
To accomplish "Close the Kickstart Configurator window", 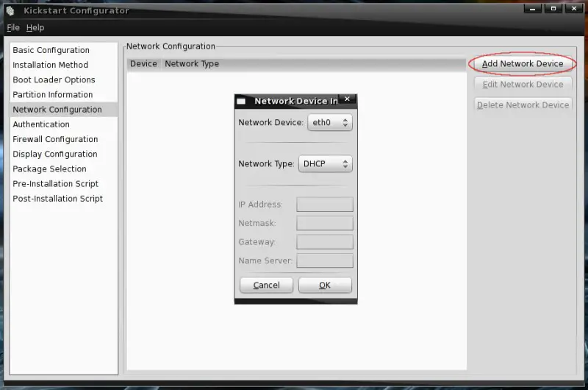I will tap(574, 9).
